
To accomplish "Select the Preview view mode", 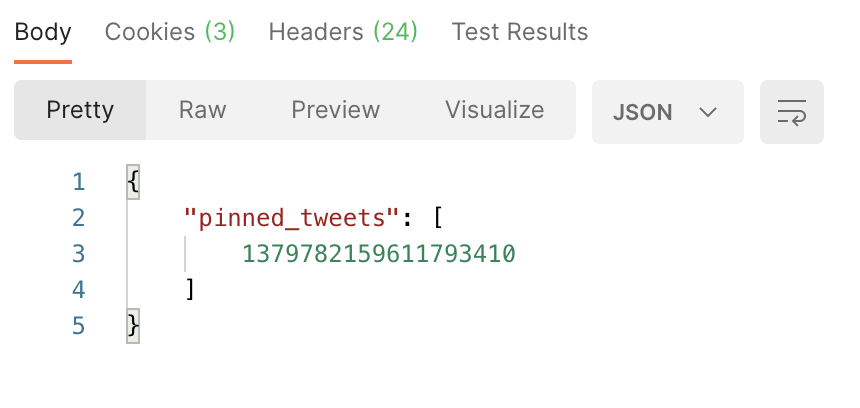I will [x=335, y=110].
